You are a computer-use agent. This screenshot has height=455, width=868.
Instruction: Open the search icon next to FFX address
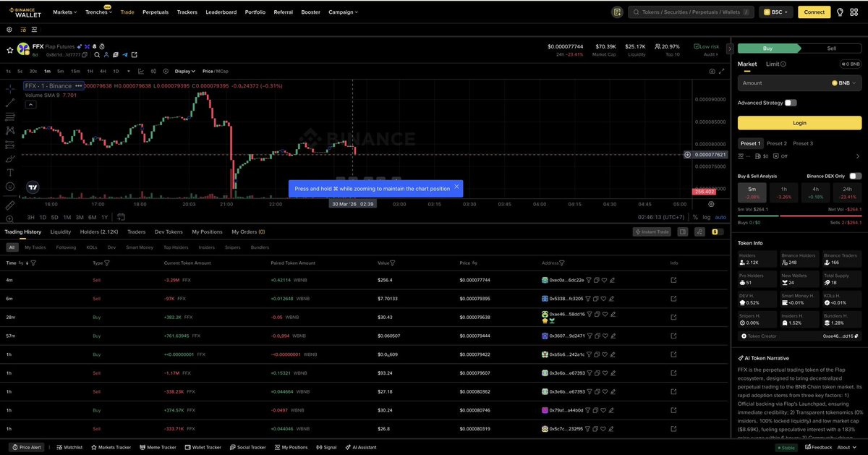(96, 55)
